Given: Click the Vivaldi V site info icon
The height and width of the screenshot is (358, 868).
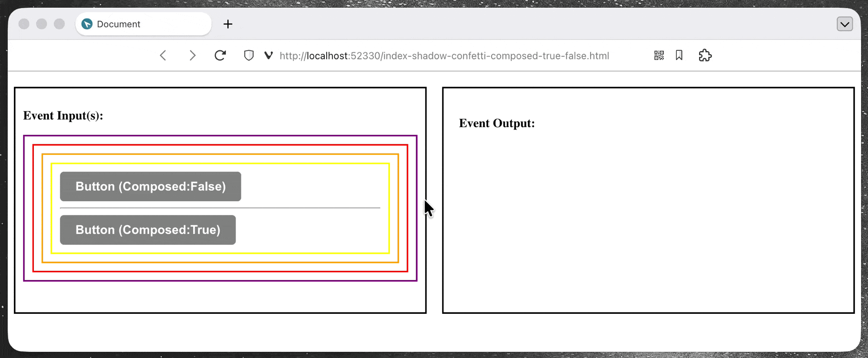Looking at the screenshot, I should click(x=269, y=55).
